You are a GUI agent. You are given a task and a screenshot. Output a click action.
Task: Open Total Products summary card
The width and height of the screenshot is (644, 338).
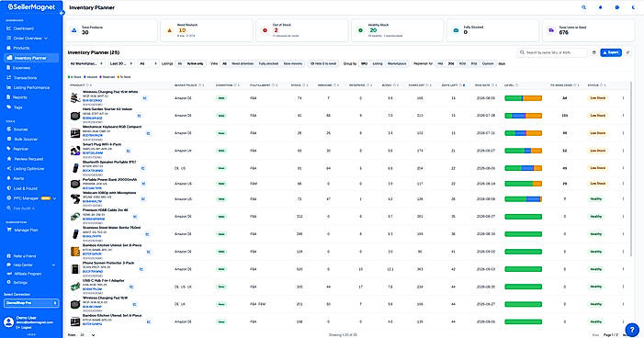click(111, 30)
